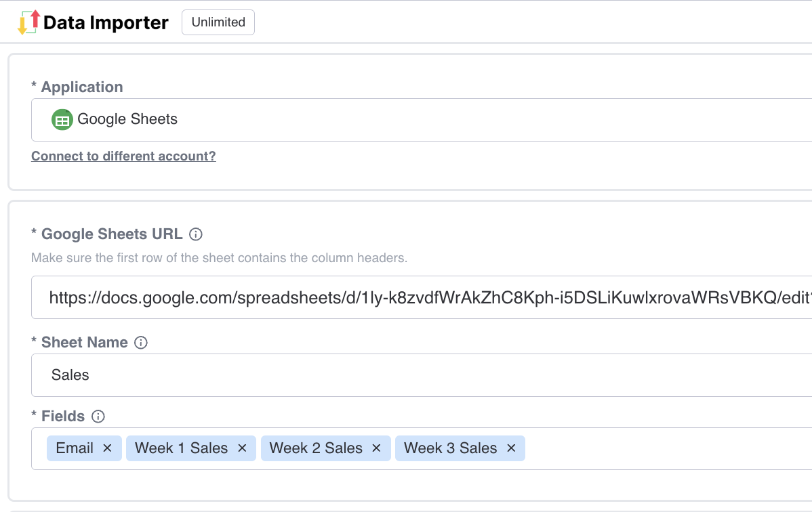The image size is (812, 512).
Task: Remove the Email field tag
Action: [107, 448]
